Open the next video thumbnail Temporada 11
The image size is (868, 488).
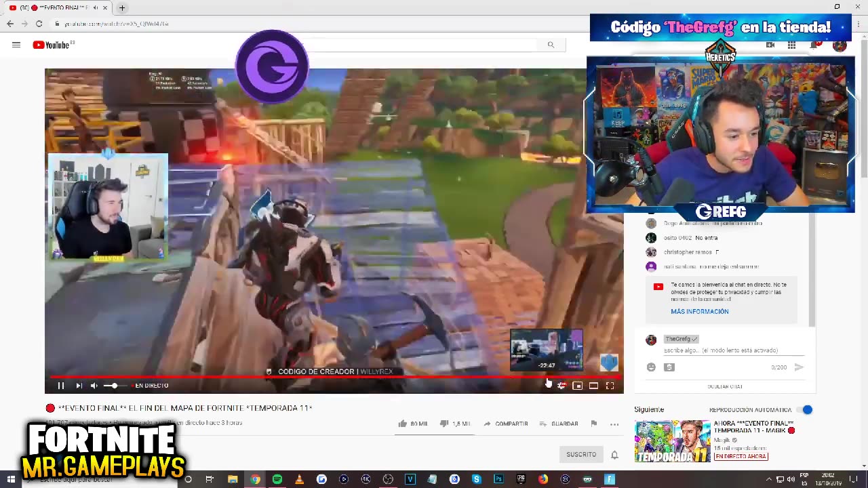click(672, 441)
